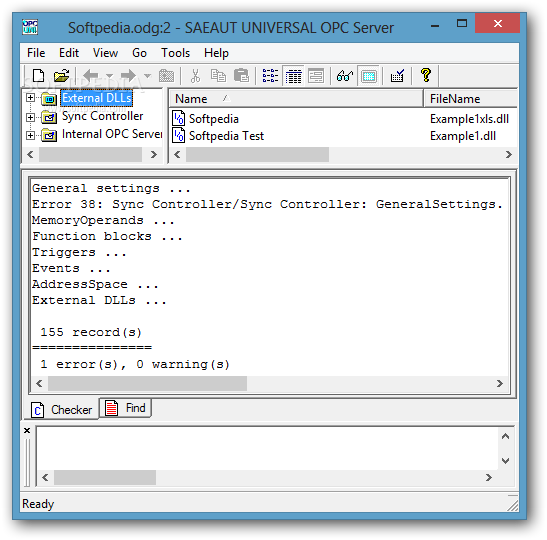Click the '1 error(s), 0 warning(s)' line
The height and width of the screenshot is (540, 547).
tap(135, 365)
